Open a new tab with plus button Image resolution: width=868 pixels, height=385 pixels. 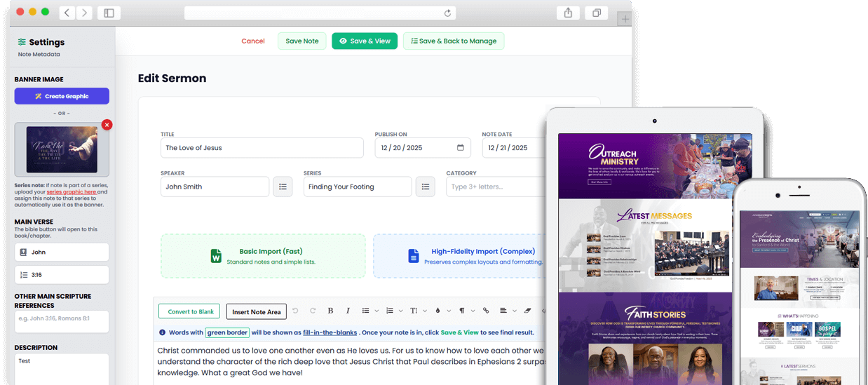coord(624,19)
